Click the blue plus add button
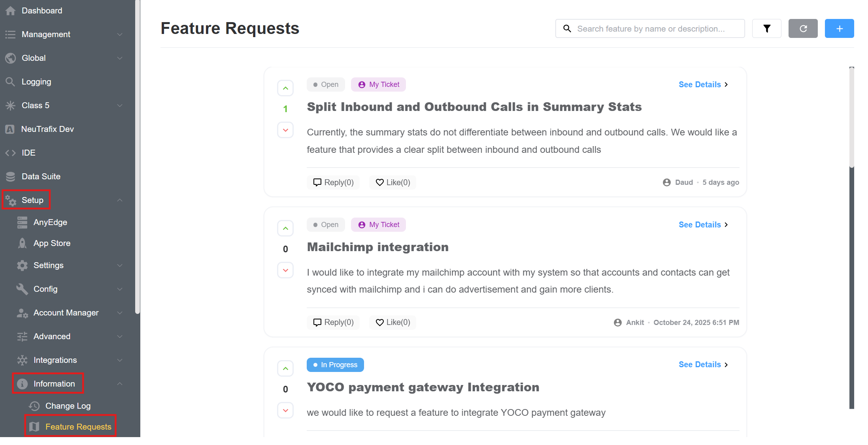Screen dimensions: 868x445 point(839,28)
